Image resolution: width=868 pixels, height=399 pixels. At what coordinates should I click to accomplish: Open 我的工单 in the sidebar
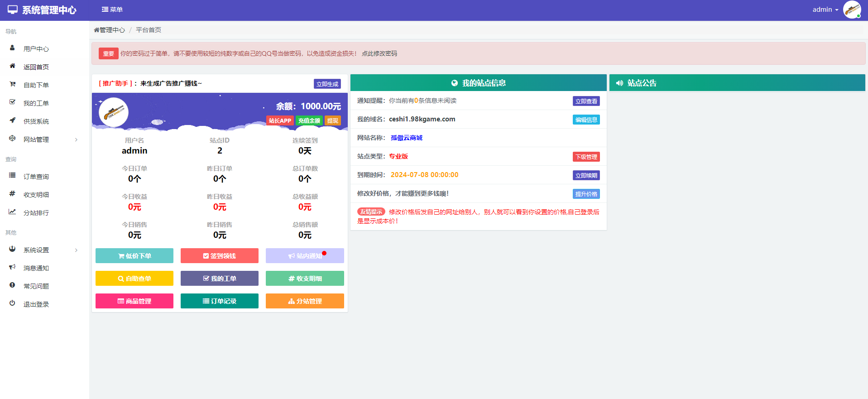36,103
